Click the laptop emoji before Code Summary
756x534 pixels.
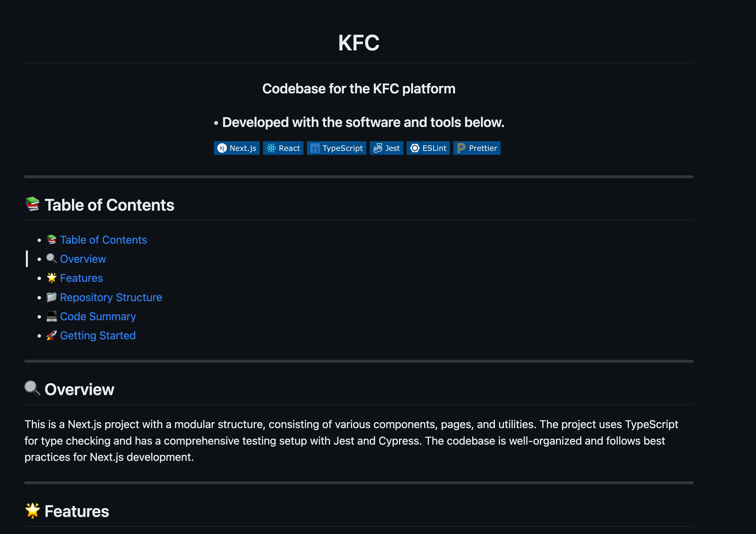pyautogui.click(x=51, y=316)
